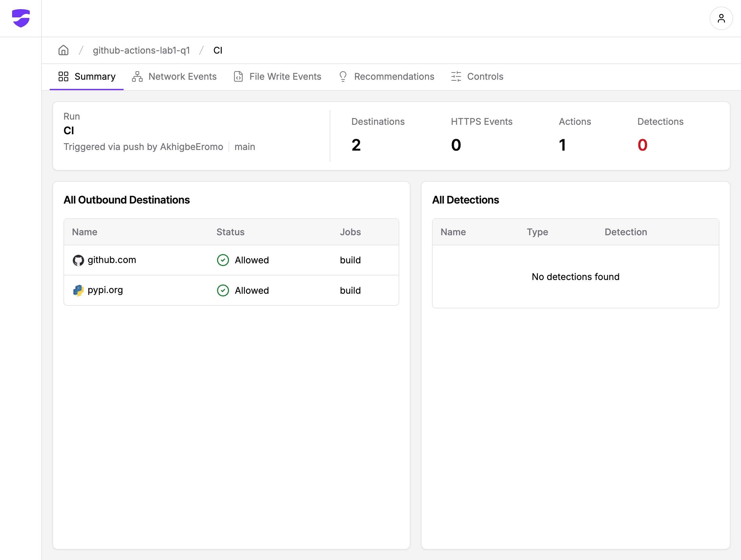Click the Status column header

[x=231, y=232]
